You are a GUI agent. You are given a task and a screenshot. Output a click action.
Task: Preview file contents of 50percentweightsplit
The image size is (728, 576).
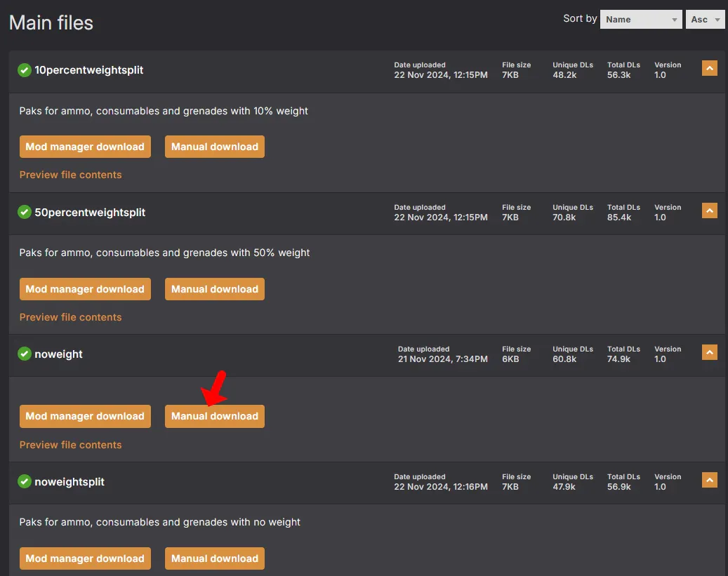point(71,317)
